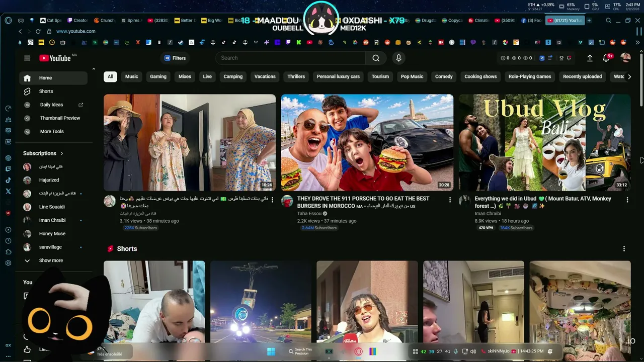The image size is (644, 362).
Task: Switch to the Facebook browser tab
Action: coord(531,21)
